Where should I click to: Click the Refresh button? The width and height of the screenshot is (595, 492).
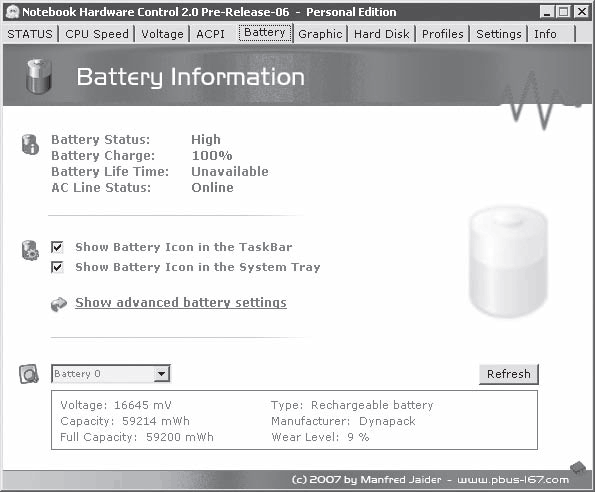click(x=508, y=374)
